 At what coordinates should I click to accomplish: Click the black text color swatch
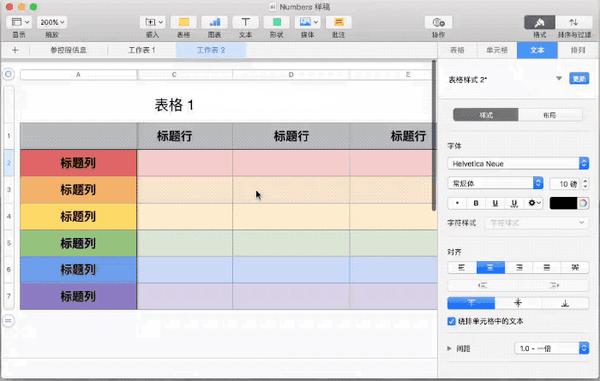click(x=563, y=203)
